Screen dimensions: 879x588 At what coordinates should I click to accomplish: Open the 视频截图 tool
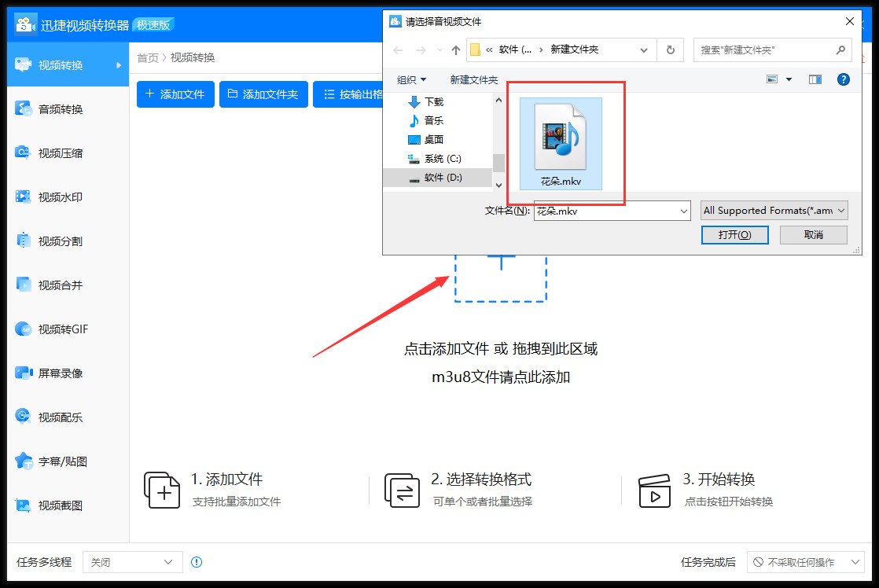[x=63, y=505]
